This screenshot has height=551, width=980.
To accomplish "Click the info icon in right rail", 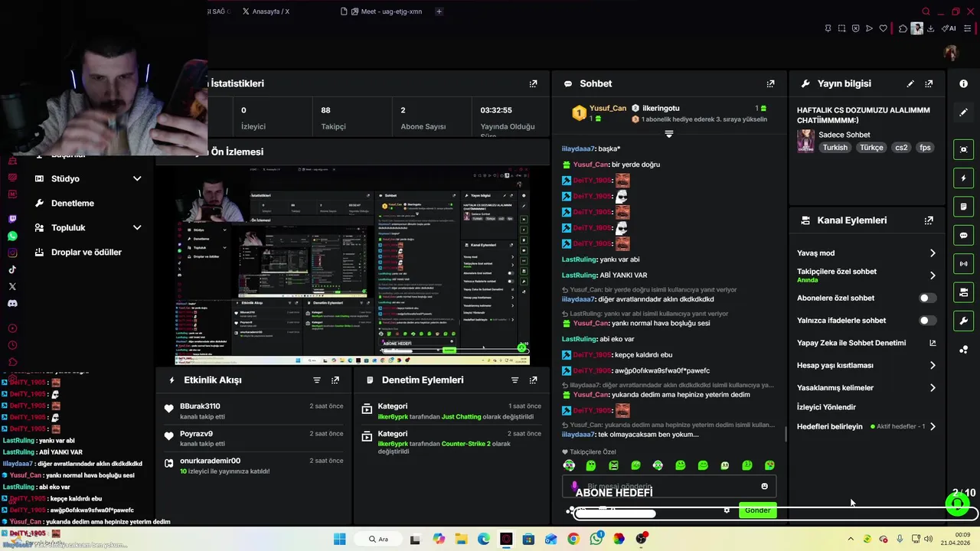I will (x=963, y=83).
